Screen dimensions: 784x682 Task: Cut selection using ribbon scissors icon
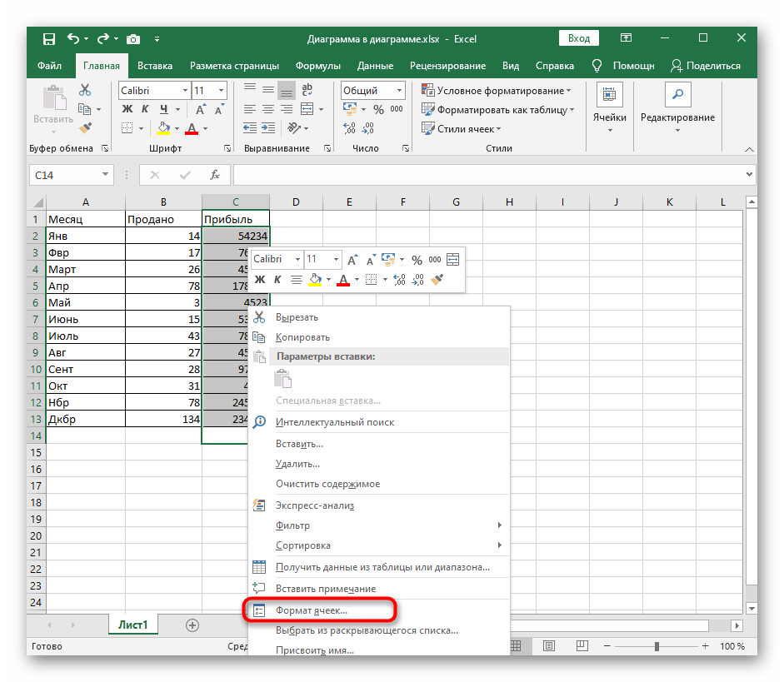[x=85, y=90]
